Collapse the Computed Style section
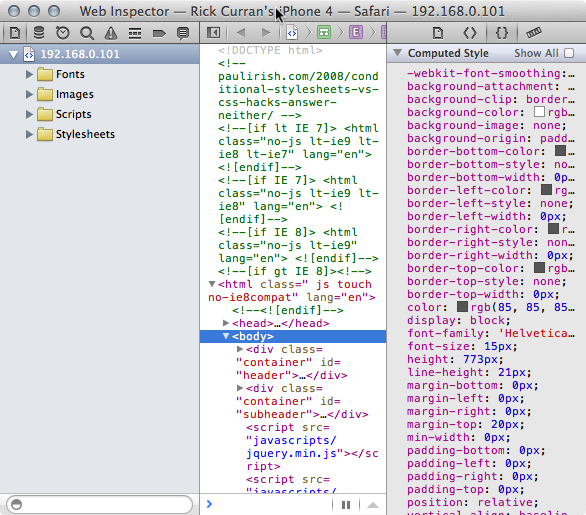The width and height of the screenshot is (586, 515). [x=398, y=53]
